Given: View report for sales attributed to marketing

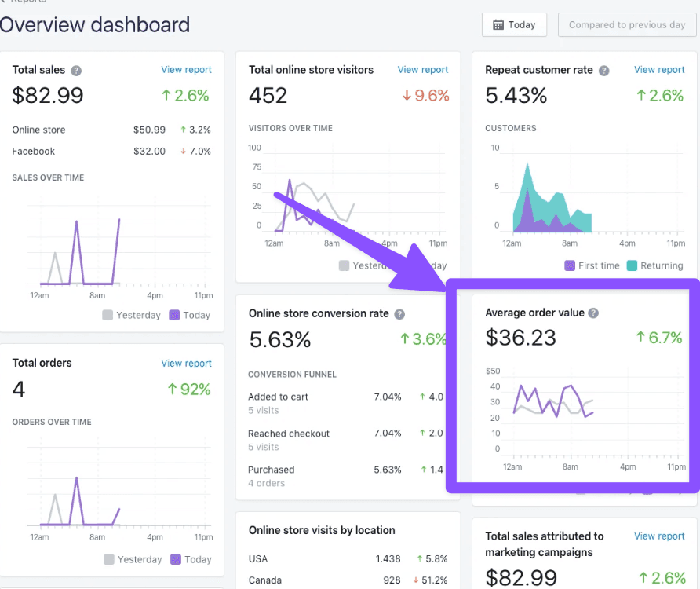Looking at the screenshot, I should click(x=659, y=536).
